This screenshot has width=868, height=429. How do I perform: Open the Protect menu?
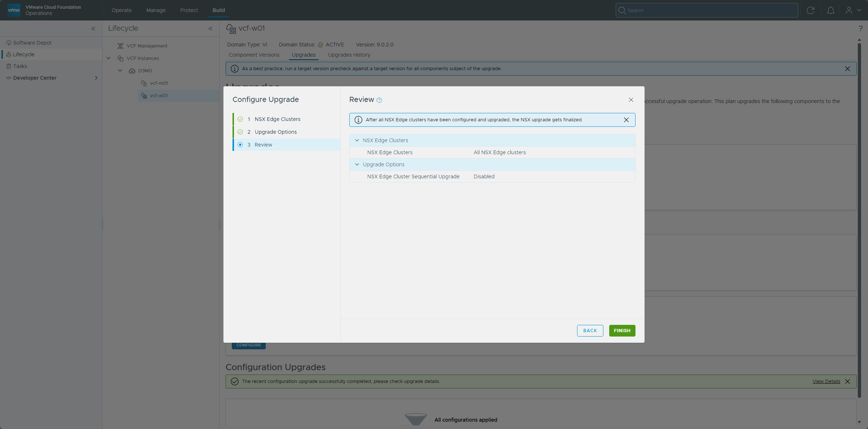(189, 10)
